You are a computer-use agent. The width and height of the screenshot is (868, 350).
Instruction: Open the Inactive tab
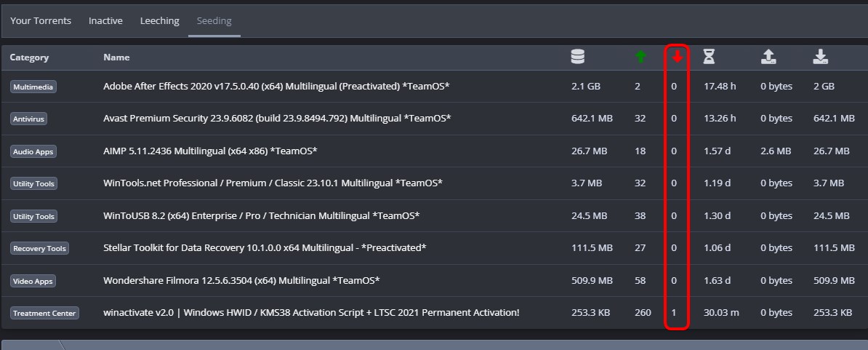coord(105,21)
